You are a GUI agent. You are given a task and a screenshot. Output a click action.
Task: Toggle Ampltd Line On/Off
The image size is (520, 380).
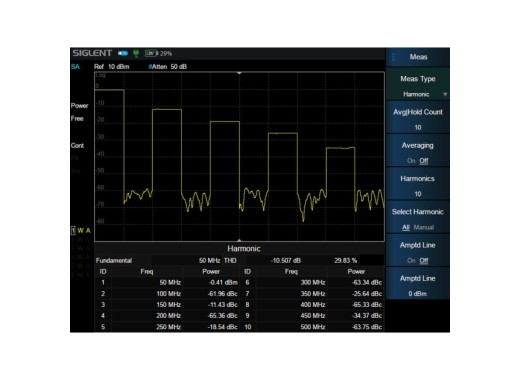point(418,251)
